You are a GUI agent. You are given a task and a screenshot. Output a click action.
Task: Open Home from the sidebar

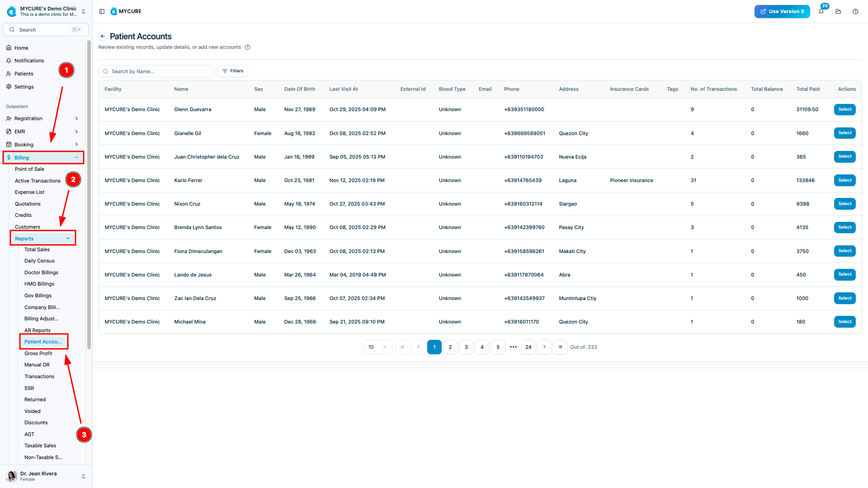[21, 48]
